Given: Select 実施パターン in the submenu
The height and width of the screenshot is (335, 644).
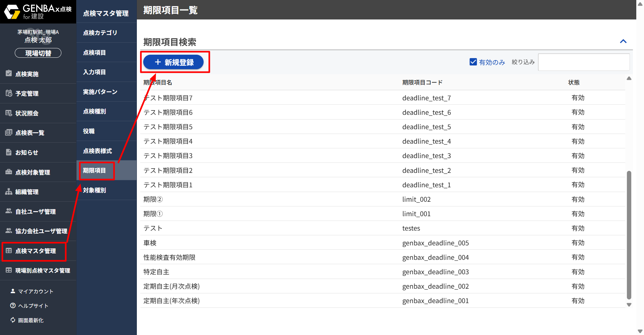Looking at the screenshot, I should click(x=100, y=92).
